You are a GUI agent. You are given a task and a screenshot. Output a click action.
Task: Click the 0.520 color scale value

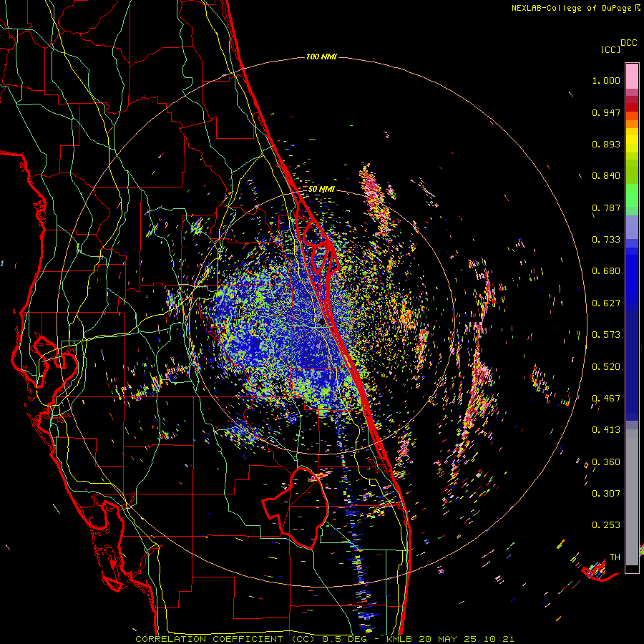coord(606,367)
